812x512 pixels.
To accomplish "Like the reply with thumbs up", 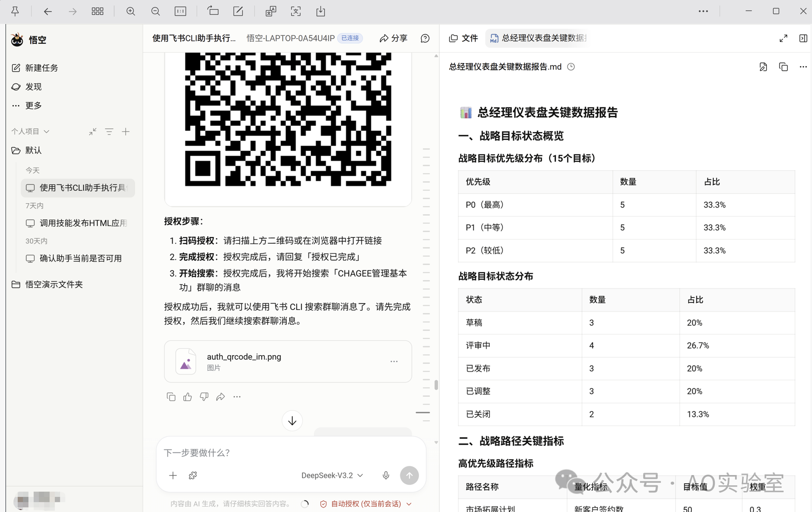I will point(187,397).
